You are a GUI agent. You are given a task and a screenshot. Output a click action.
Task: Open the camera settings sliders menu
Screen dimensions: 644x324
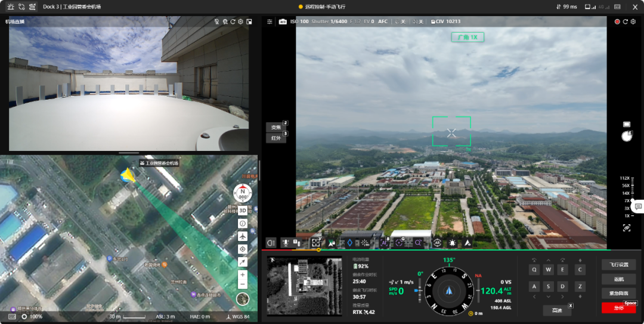[x=270, y=21]
